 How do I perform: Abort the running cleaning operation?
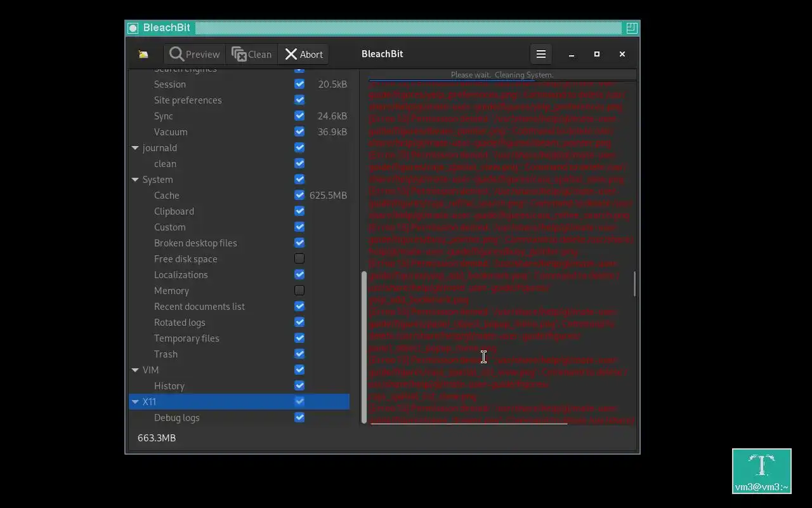click(x=303, y=55)
